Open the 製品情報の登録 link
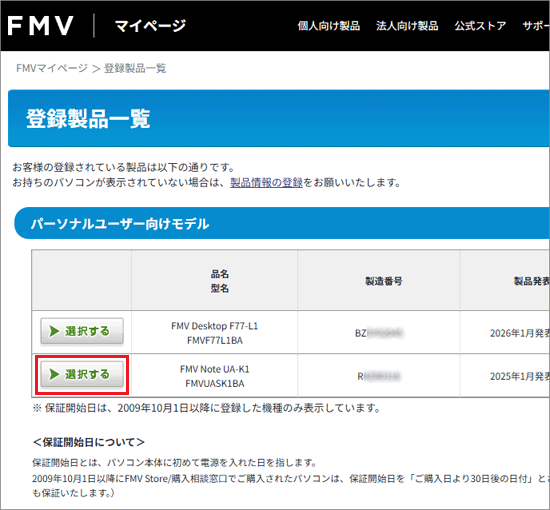Image resolution: width=550 pixels, height=510 pixels. coord(266,182)
